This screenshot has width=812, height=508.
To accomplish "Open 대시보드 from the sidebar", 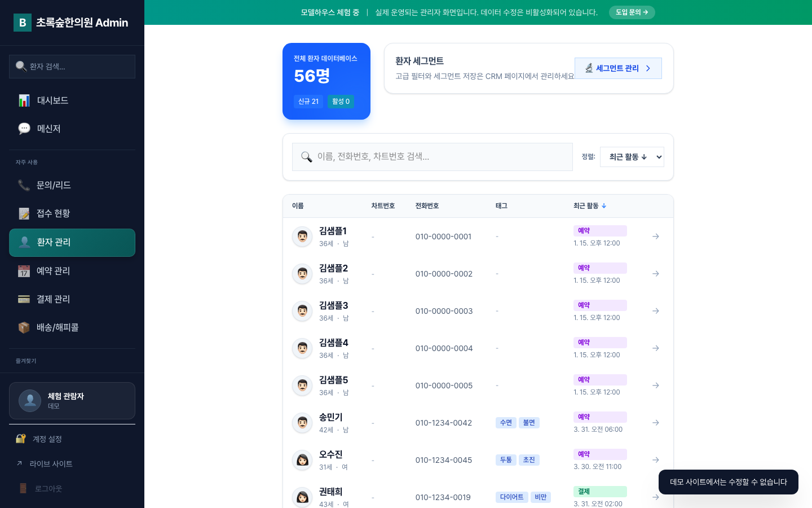I will tap(72, 100).
